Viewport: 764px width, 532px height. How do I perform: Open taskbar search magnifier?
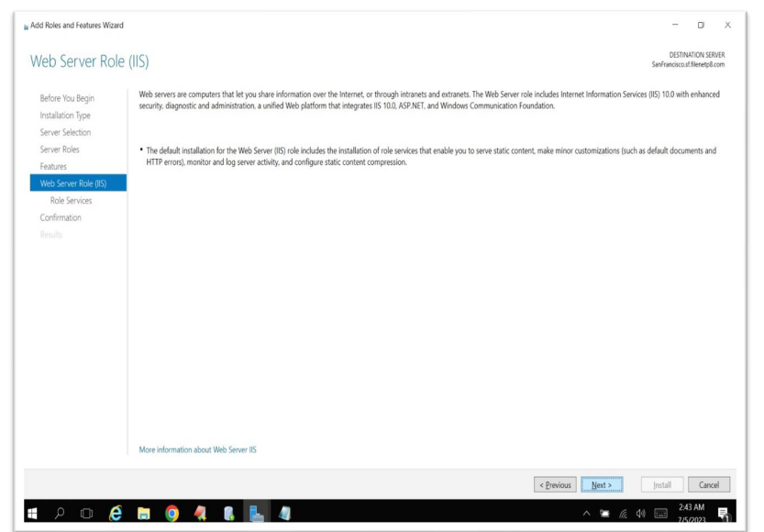click(x=60, y=513)
